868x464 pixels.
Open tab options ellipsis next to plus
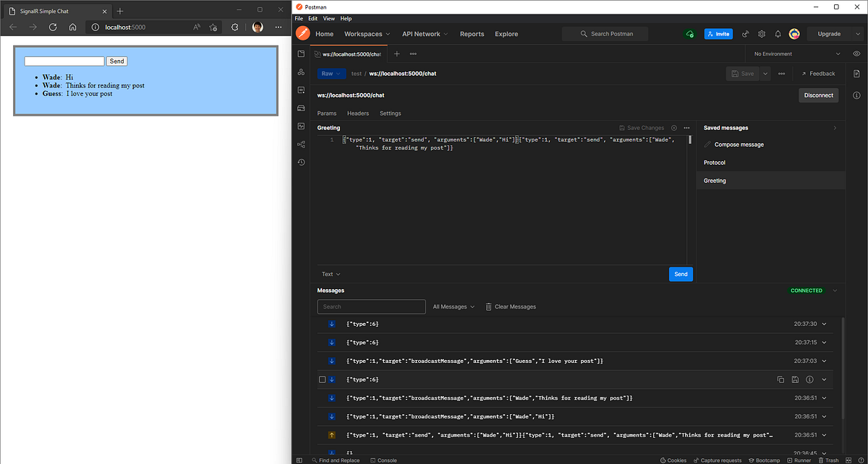pos(413,54)
